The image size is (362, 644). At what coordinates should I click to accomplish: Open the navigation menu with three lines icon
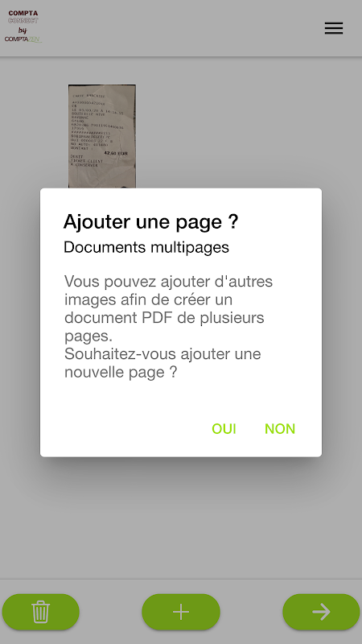point(334,28)
